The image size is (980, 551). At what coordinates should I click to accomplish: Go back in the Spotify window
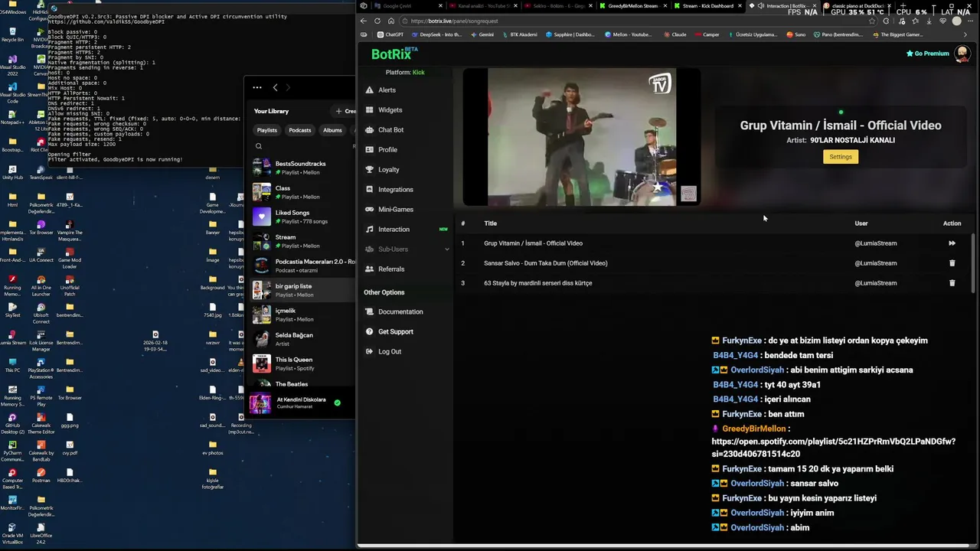point(275,87)
